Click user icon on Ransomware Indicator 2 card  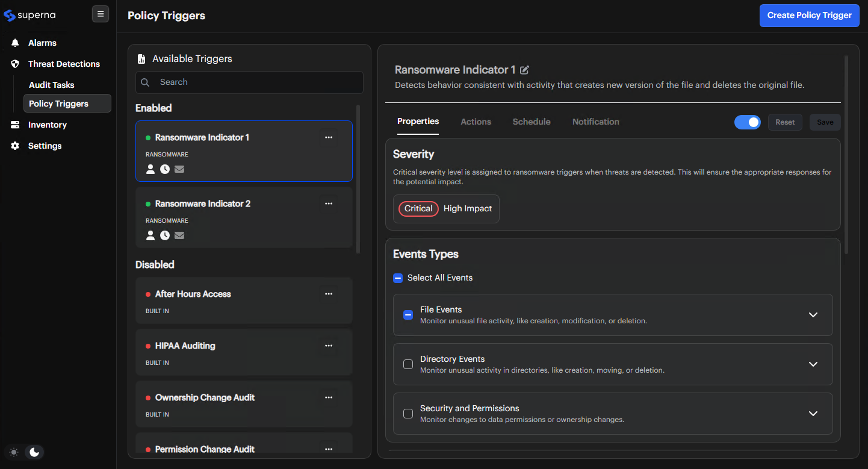point(150,235)
